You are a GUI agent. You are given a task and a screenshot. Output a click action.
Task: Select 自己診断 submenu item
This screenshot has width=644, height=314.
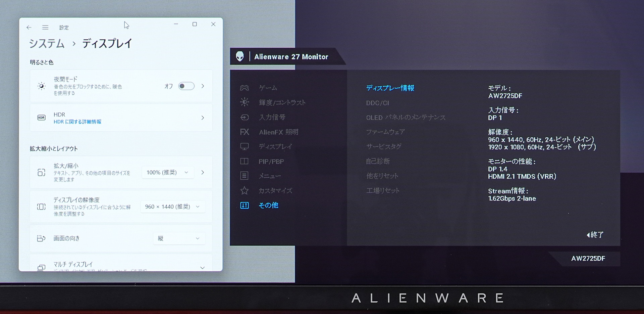[378, 161]
